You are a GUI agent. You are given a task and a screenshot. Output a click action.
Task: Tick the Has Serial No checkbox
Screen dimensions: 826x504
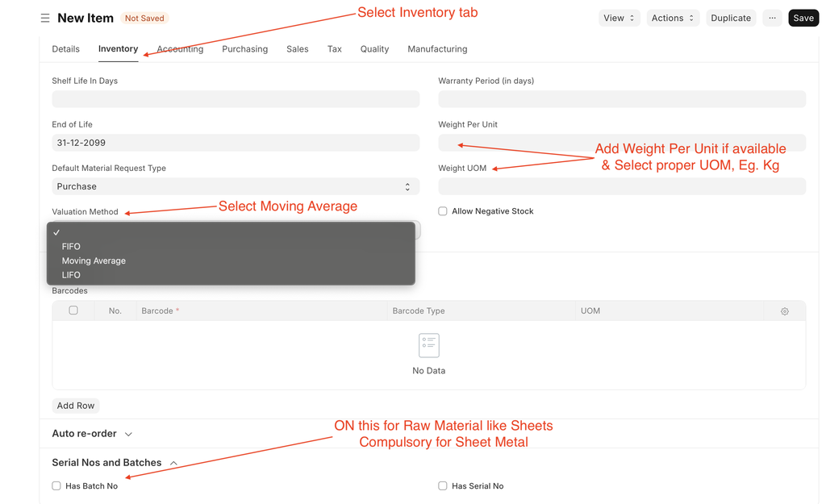[443, 486]
